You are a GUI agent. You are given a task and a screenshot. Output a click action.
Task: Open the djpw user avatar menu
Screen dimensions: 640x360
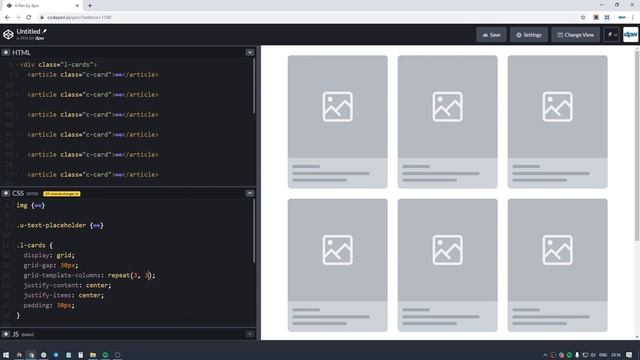click(x=631, y=35)
